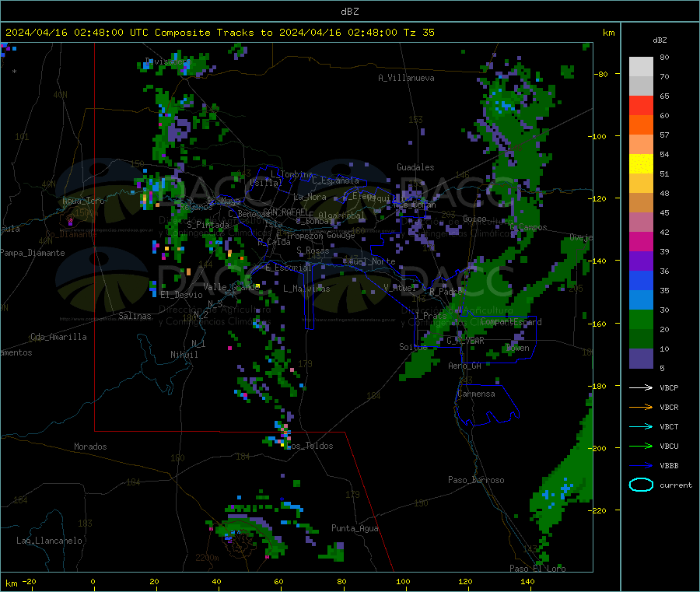Click the 'Cda_Amarilla' map label

tap(58, 337)
